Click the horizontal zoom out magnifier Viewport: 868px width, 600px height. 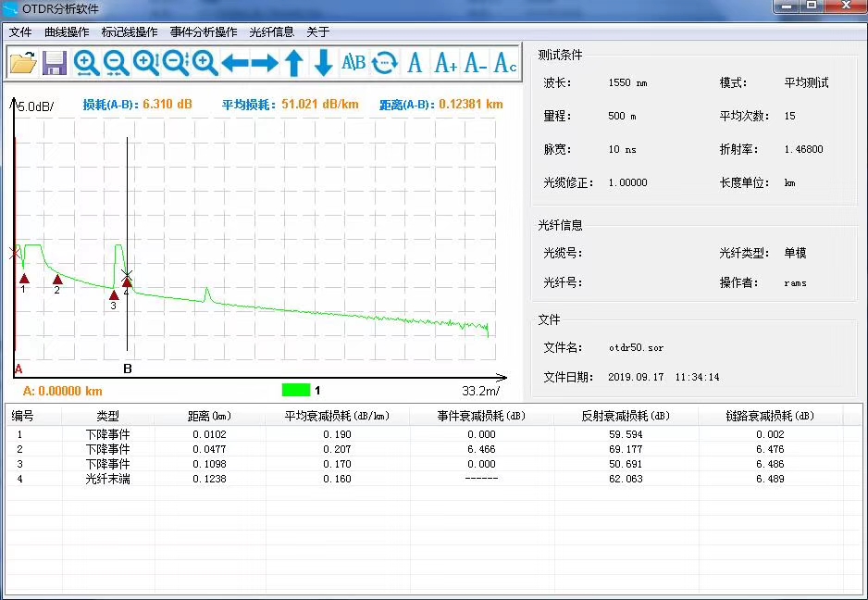tap(116, 63)
